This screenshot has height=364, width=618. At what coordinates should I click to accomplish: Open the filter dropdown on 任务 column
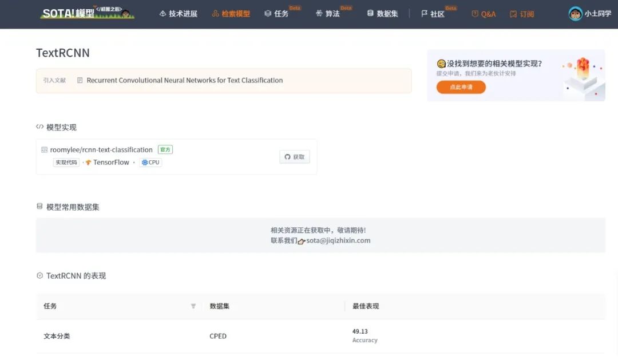(193, 306)
